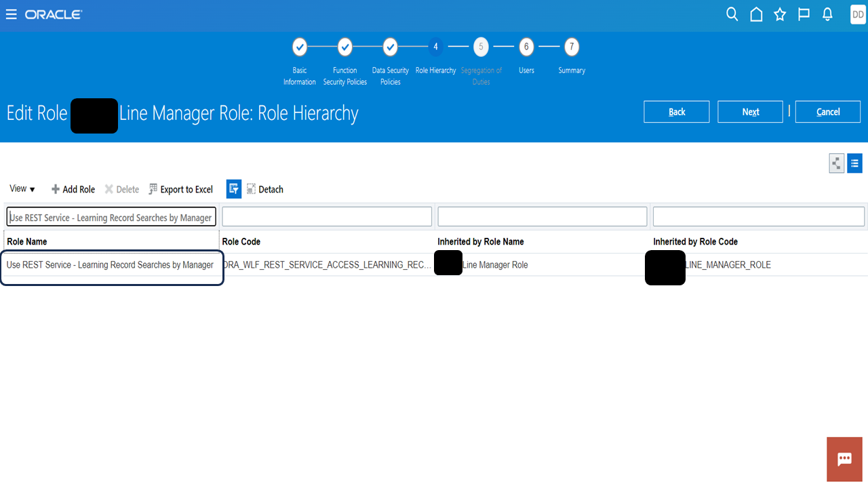The image size is (868, 488).
Task: Click the search magnifier icon
Action: click(732, 14)
